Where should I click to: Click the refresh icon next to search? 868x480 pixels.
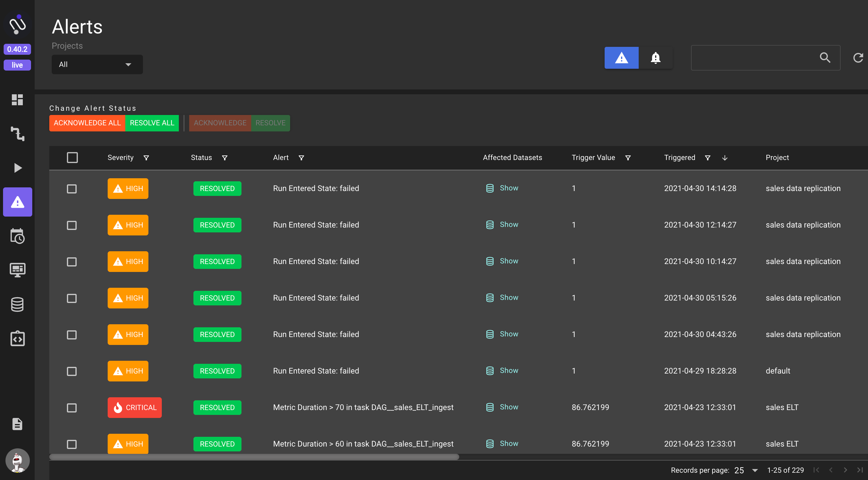(x=858, y=57)
